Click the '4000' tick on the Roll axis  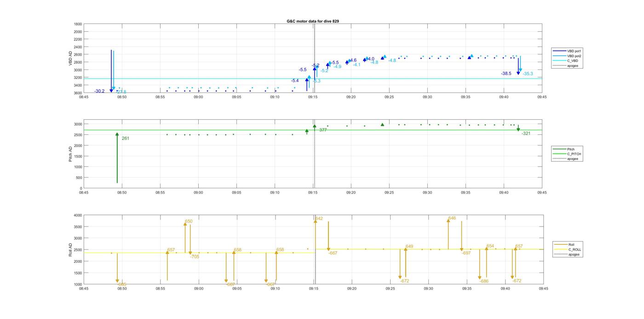pyautogui.click(x=77, y=215)
